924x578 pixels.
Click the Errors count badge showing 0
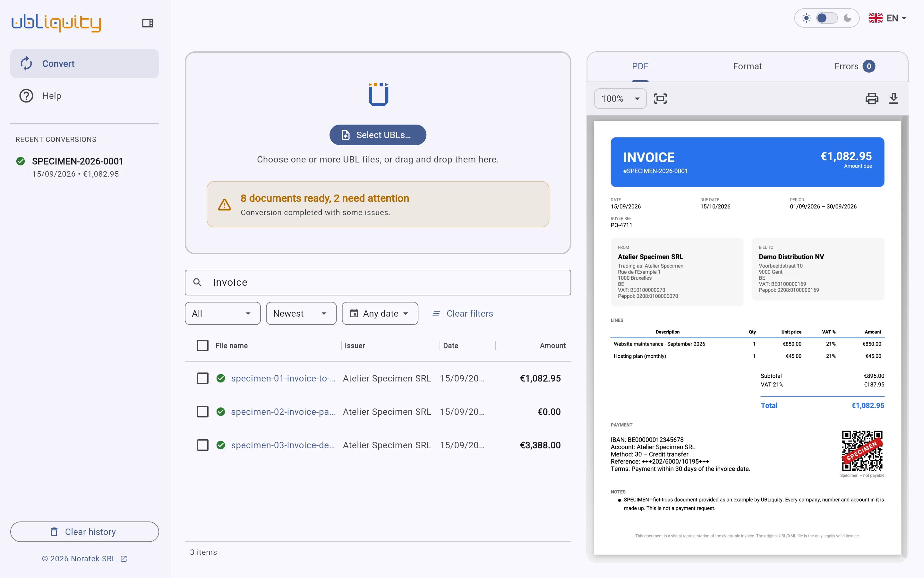click(x=868, y=66)
